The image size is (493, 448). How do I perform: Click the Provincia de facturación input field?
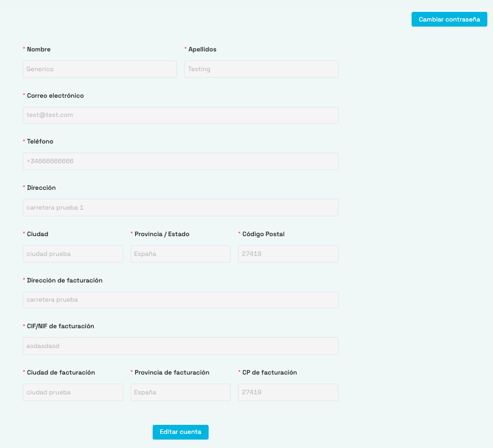pos(180,392)
